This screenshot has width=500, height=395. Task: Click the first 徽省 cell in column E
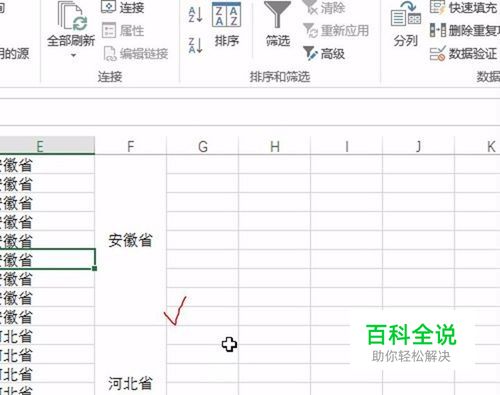tap(47, 164)
